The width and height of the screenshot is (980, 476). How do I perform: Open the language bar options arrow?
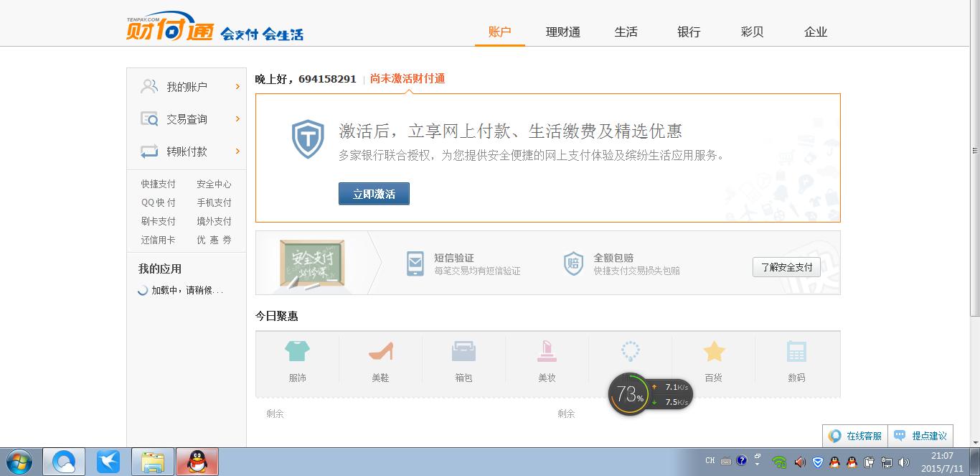click(x=758, y=464)
